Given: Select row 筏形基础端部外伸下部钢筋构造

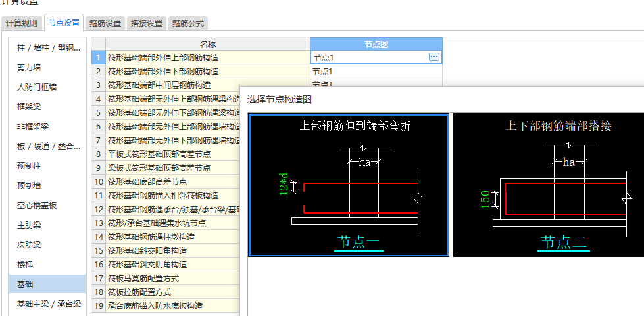Looking at the screenshot, I should coord(208,72).
